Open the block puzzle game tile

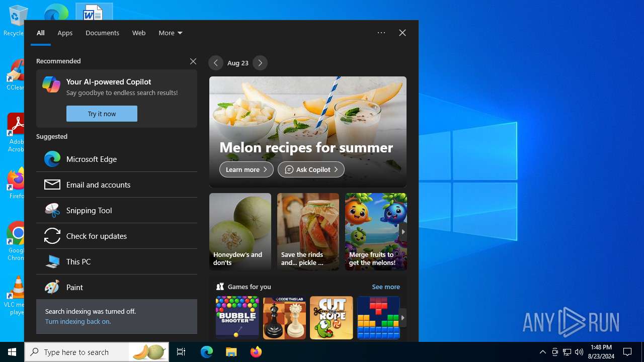(x=378, y=318)
